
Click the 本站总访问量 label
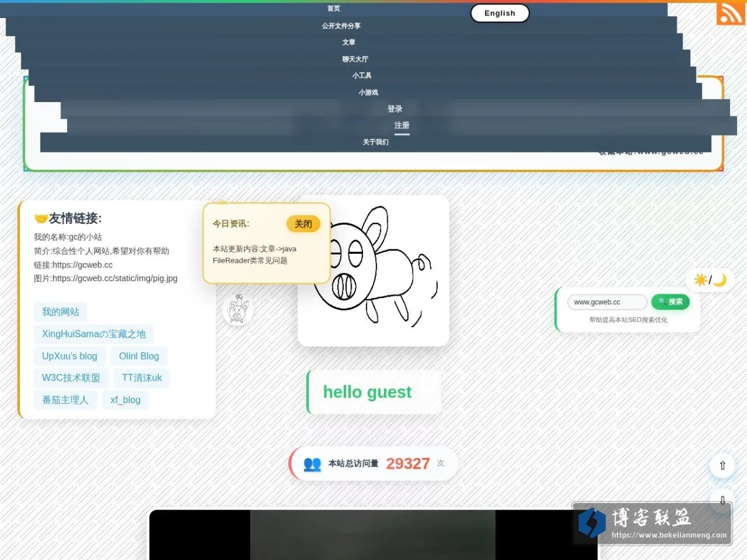coord(354,464)
